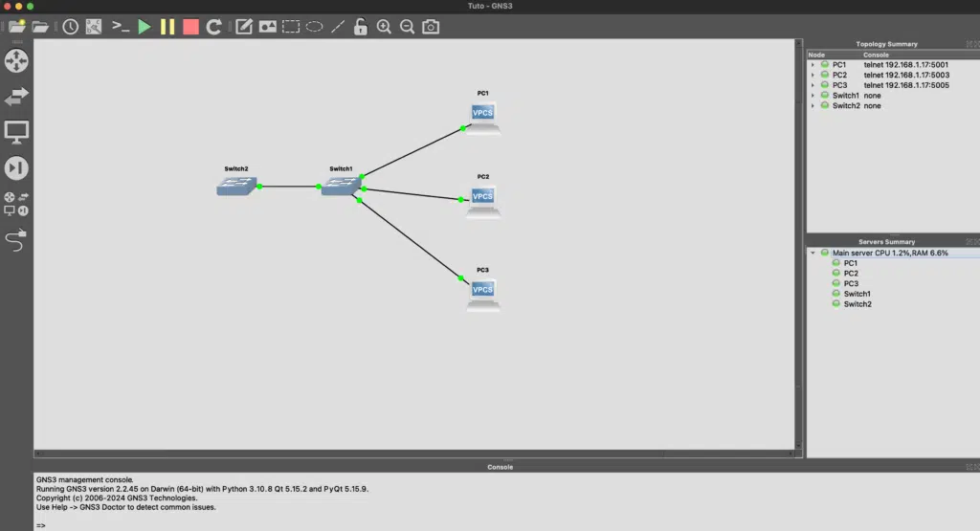The width and height of the screenshot is (980, 531).
Task: Select PC2 under Main server
Action: 851,274
